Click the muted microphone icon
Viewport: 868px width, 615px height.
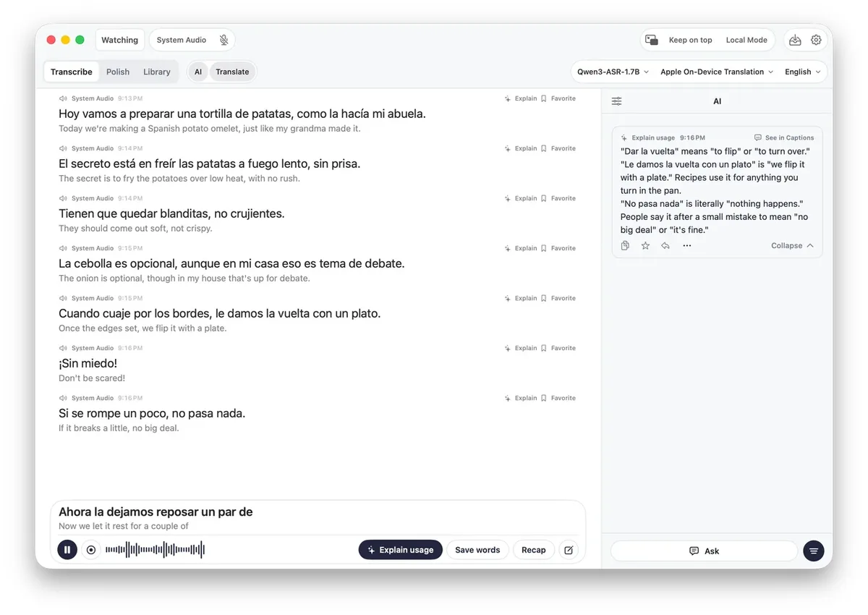pos(224,41)
